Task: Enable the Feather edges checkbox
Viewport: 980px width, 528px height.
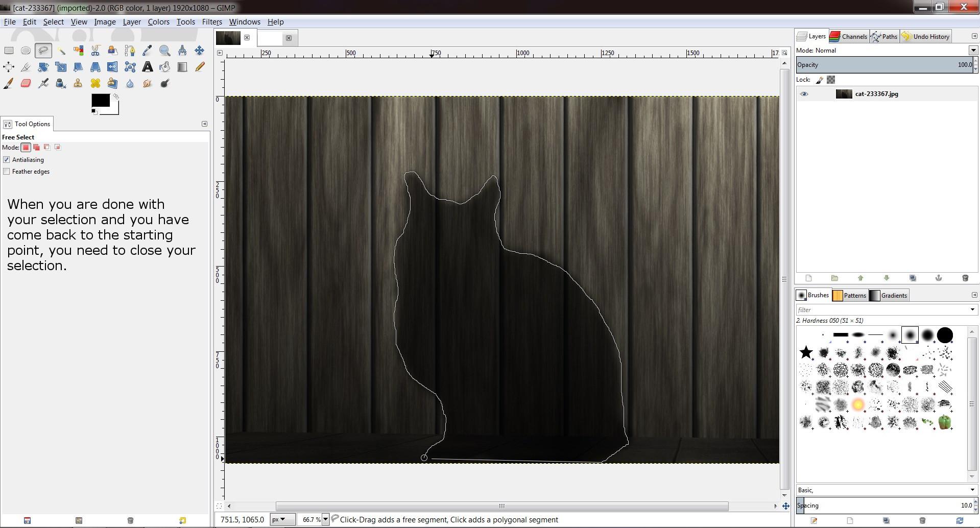Action: tap(7, 172)
